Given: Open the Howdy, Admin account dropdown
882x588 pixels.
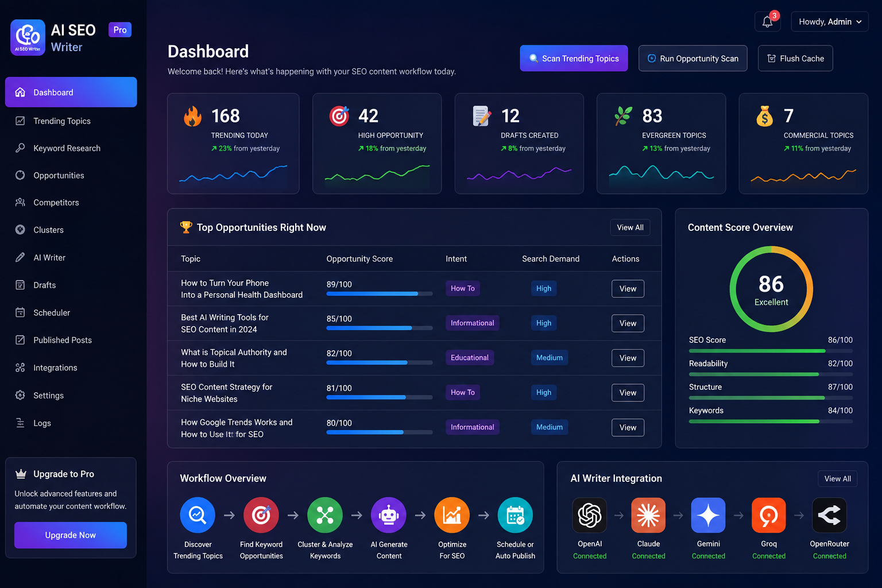Looking at the screenshot, I should tap(830, 22).
